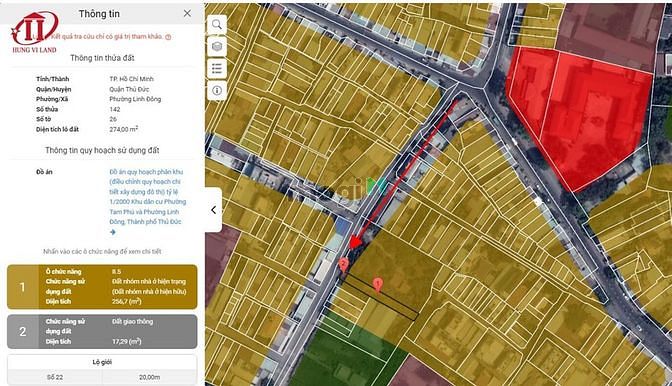Click map marker 1 on the parcel
This screenshot has height=386, width=672.
[x=378, y=284]
